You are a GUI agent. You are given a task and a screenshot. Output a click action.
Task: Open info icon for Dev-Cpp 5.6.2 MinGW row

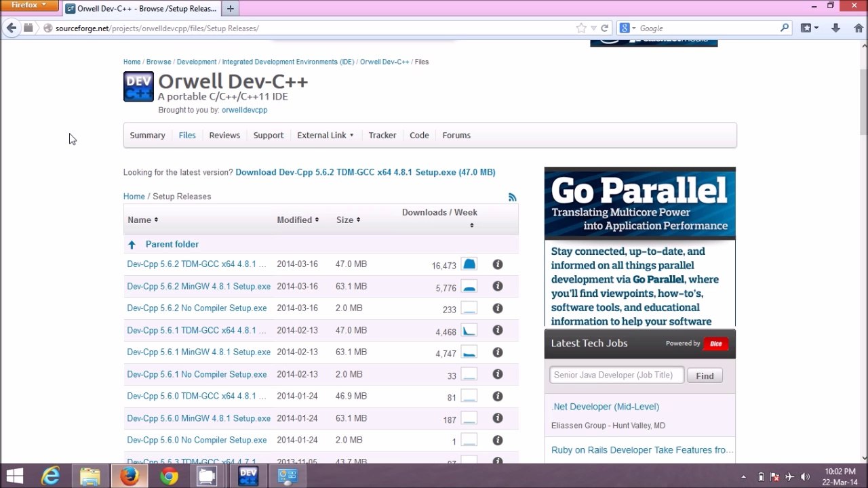pos(497,286)
